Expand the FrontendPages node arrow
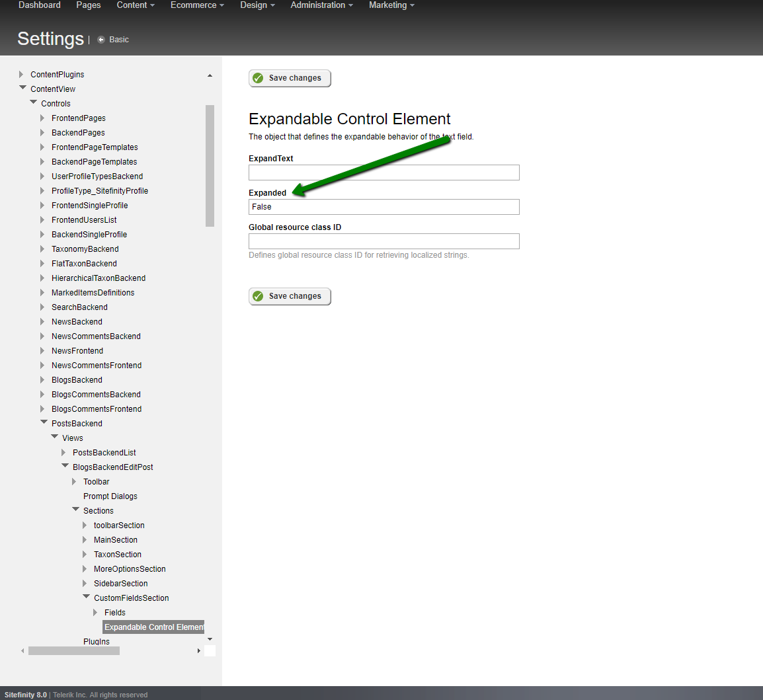763x700 pixels. coord(42,118)
